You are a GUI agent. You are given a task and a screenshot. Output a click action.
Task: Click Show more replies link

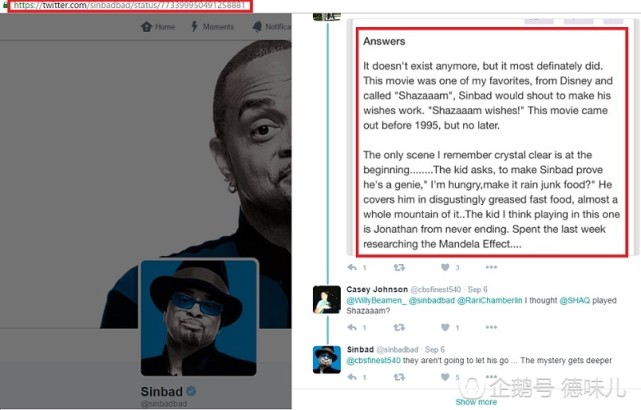click(476, 402)
